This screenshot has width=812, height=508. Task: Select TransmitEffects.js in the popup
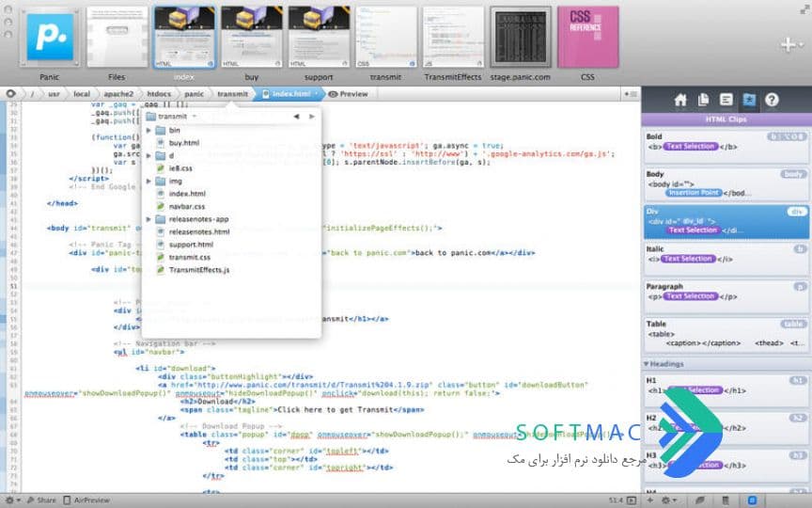(x=231, y=270)
